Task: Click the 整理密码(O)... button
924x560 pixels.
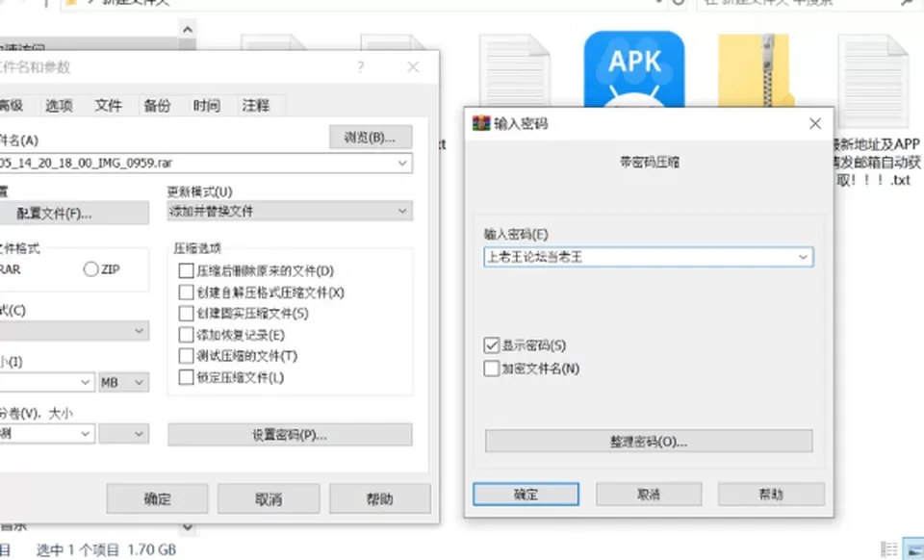Action: (648, 441)
